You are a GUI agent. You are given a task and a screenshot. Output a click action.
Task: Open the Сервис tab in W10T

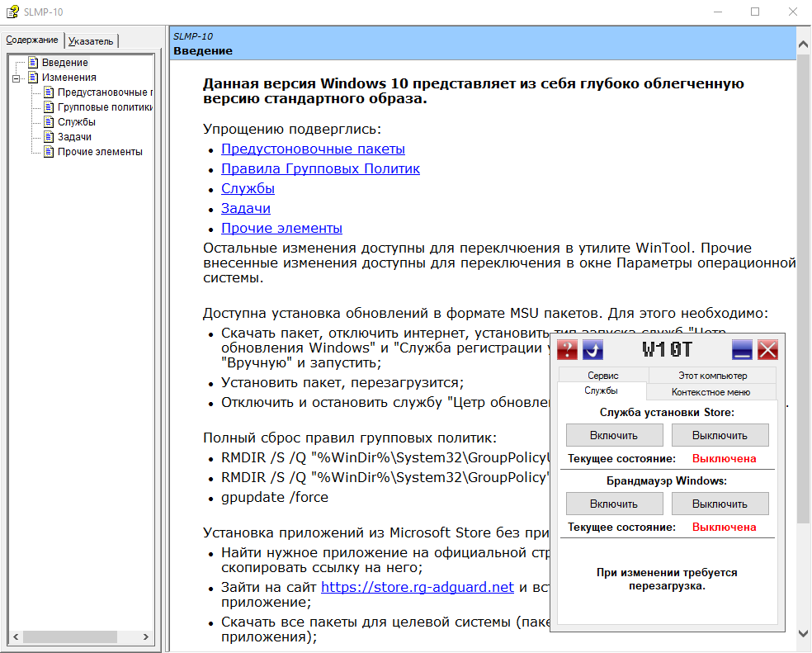[602, 376]
